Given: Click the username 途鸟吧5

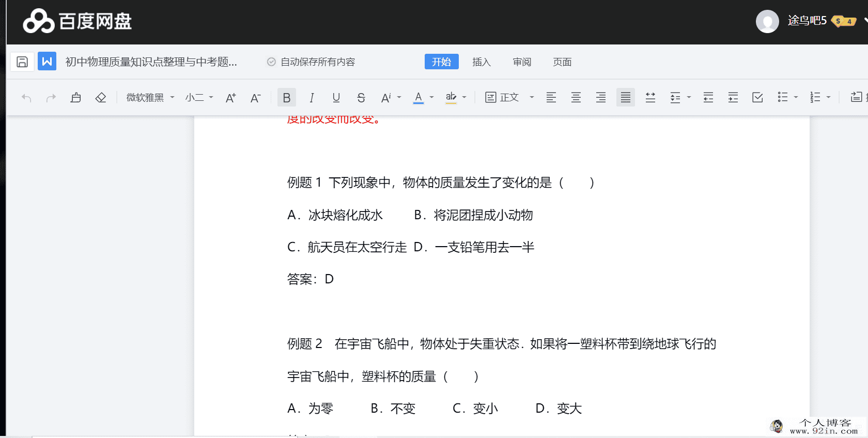Looking at the screenshot, I should (807, 21).
